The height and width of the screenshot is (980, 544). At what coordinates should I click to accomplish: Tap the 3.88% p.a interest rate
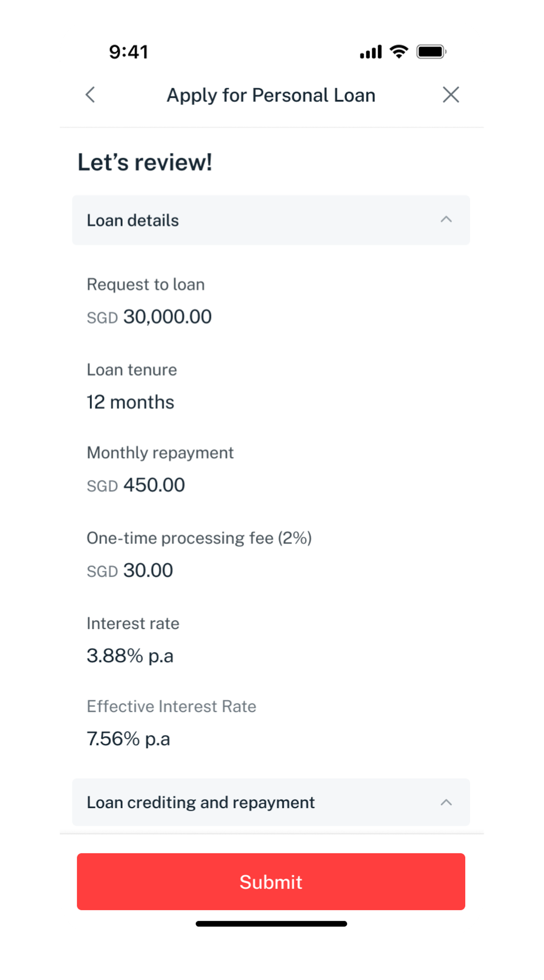(130, 656)
